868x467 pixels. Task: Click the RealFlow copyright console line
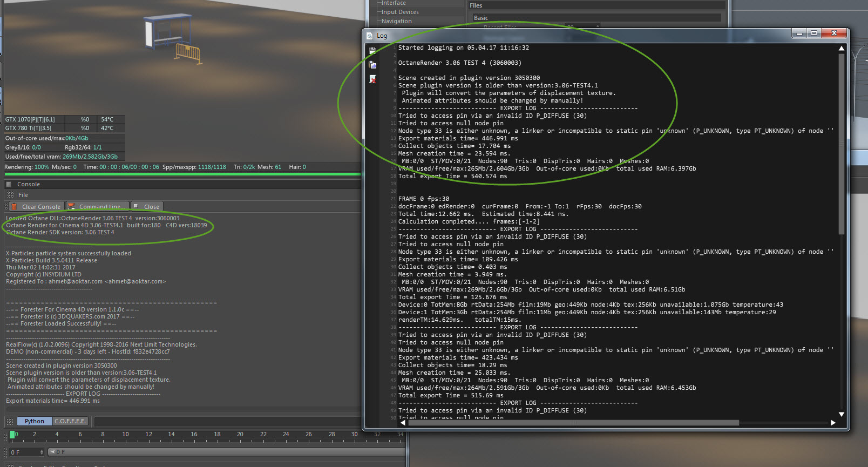click(101, 344)
